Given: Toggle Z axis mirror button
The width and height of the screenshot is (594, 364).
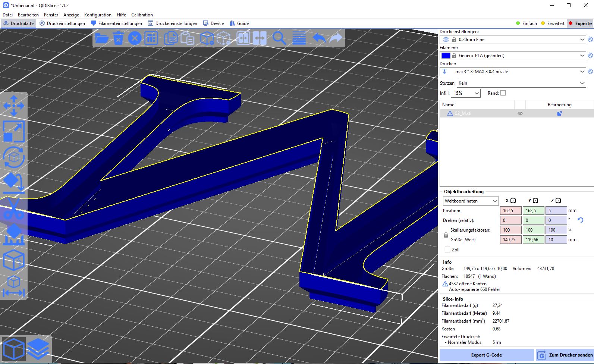Looking at the screenshot, I should pyautogui.click(x=558, y=201).
